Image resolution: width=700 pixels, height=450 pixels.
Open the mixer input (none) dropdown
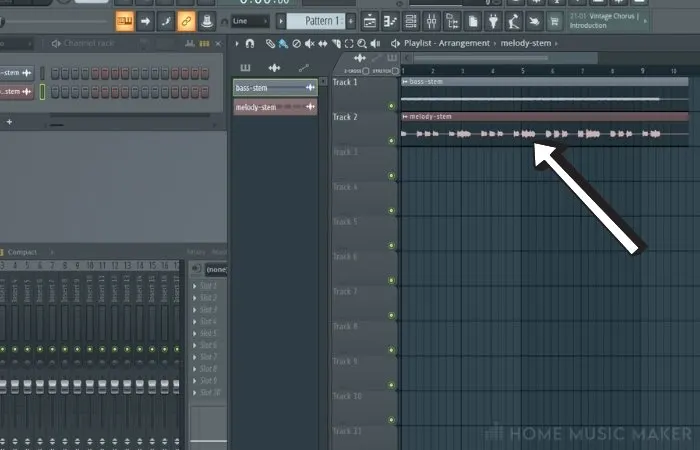point(216,269)
